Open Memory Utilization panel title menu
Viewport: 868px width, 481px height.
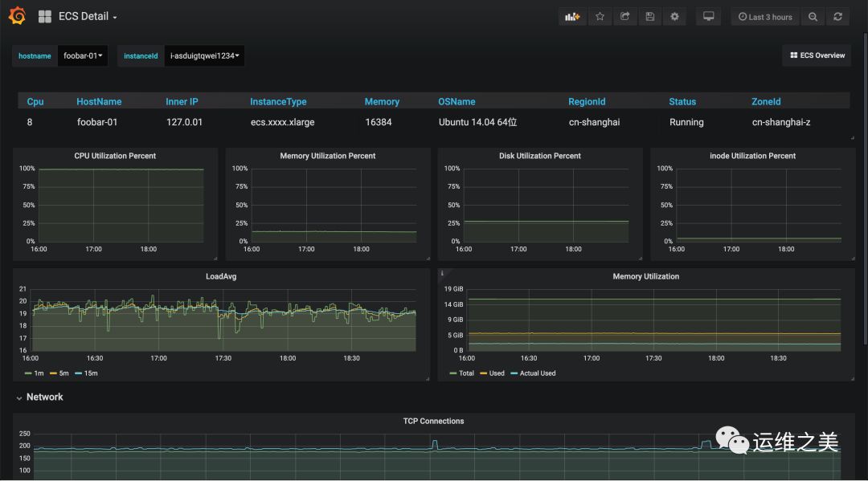(x=645, y=276)
